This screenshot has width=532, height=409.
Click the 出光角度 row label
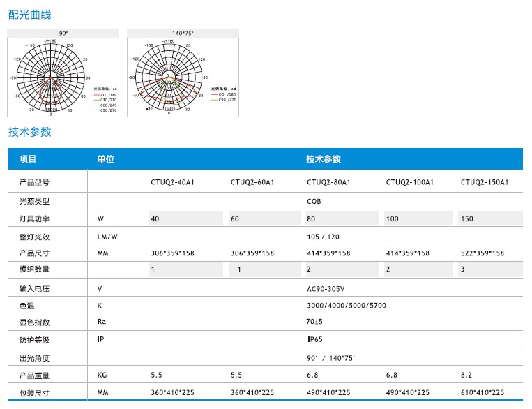(x=34, y=358)
